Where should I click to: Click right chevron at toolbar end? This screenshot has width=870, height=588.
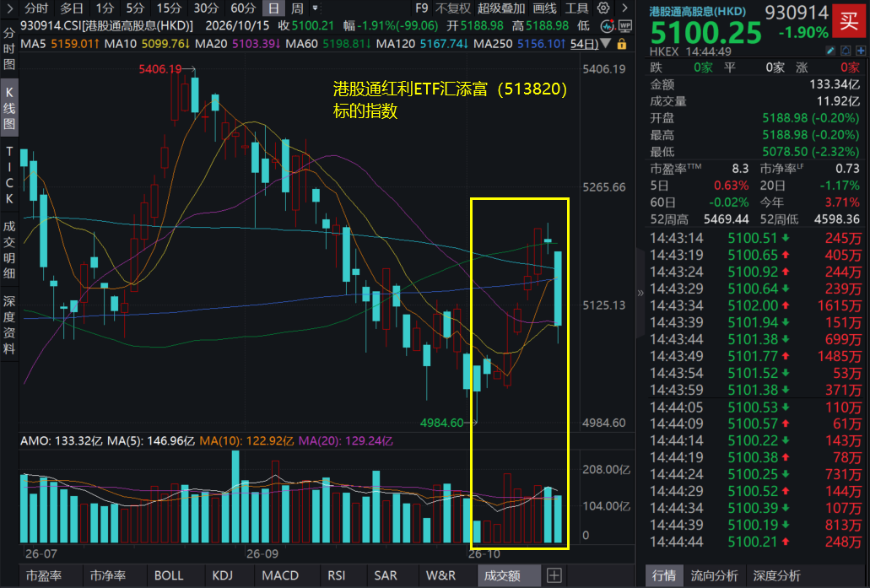click(624, 8)
